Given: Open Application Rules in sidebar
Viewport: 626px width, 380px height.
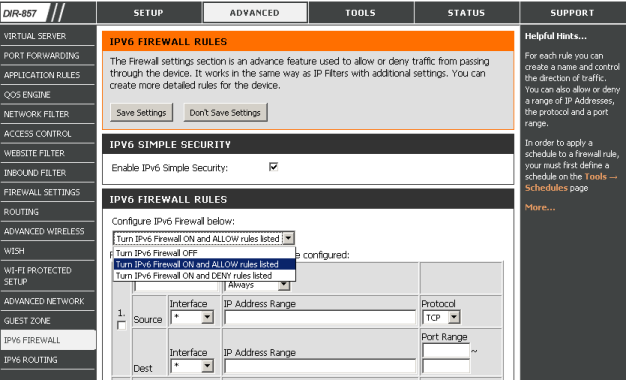Looking at the screenshot, I should 47,75.
